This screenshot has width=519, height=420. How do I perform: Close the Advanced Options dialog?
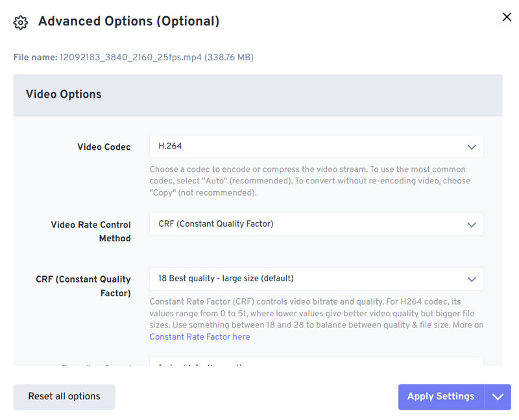(x=507, y=17)
